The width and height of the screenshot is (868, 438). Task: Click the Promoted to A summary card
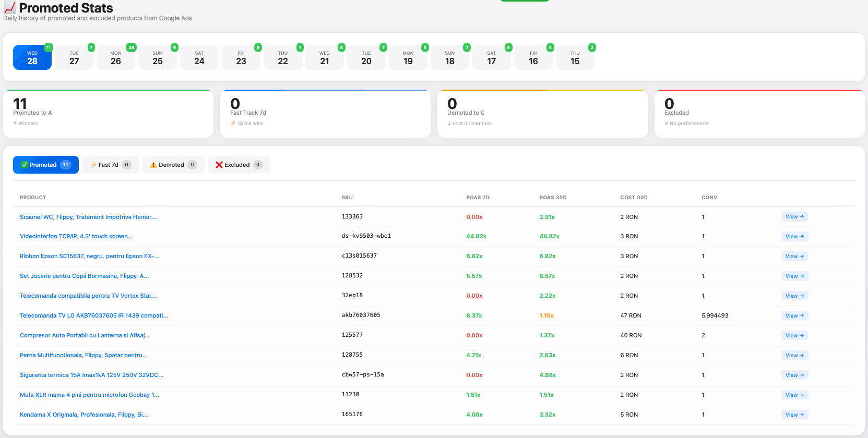[x=109, y=114]
